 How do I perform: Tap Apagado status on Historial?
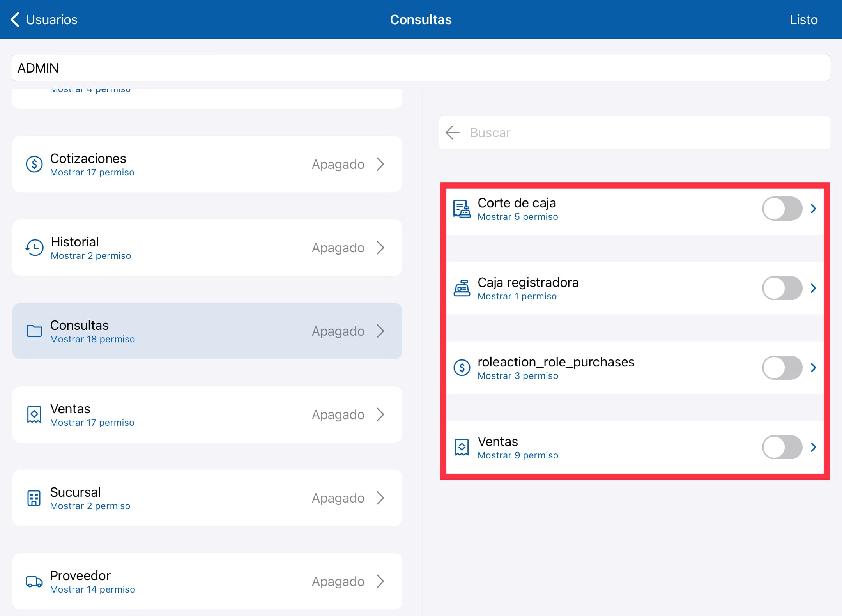[338, 248]
